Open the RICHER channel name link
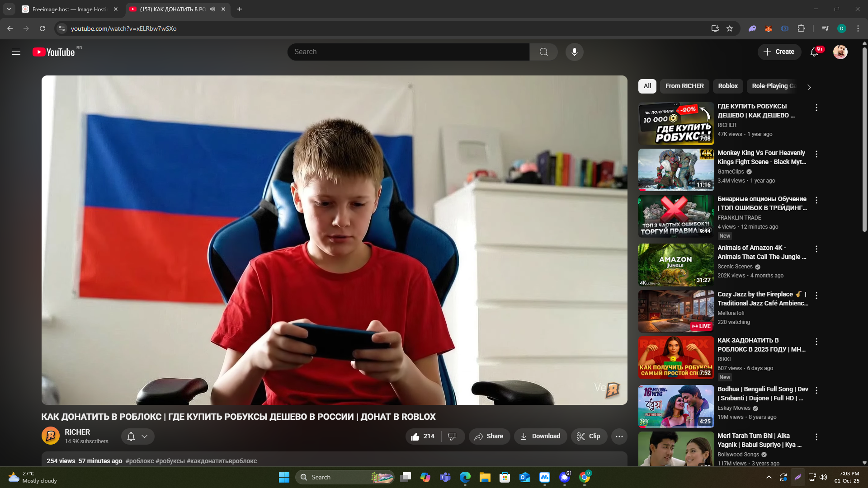The image size is (868, 488). (x=77, y=432)
